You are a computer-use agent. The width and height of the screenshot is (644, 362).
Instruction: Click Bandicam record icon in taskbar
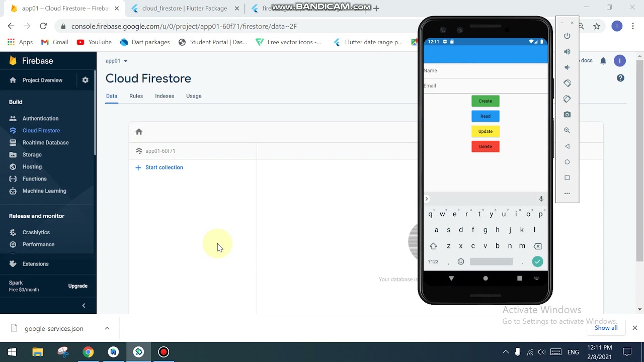[164, 352]
